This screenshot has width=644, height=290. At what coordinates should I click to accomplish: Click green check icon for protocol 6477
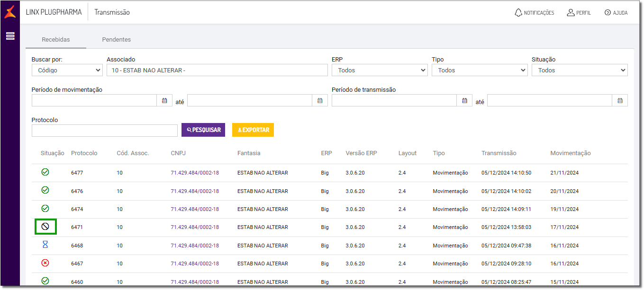coord(45,172)
